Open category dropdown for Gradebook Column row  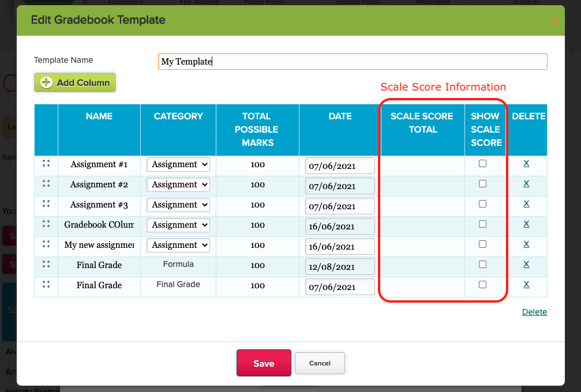(178, 225)
